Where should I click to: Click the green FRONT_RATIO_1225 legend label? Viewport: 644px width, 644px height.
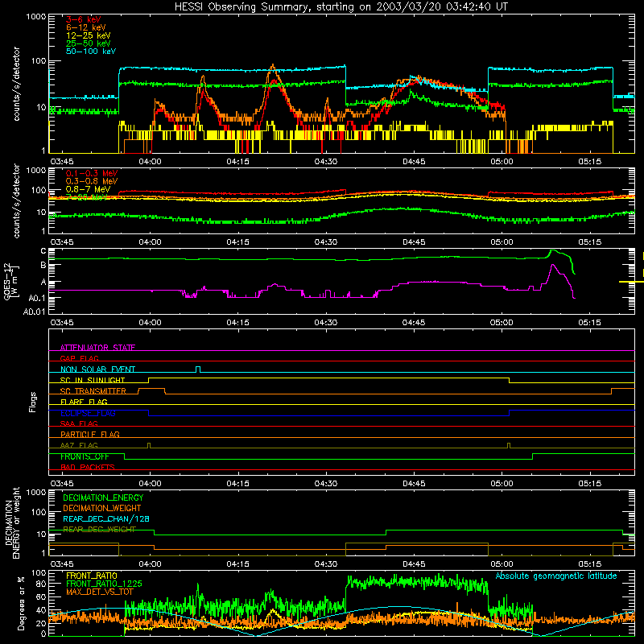click(104, 584)
